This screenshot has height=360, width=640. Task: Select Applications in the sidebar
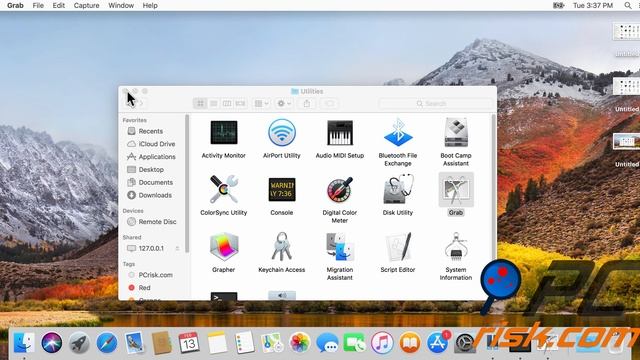tap(156, 157)
